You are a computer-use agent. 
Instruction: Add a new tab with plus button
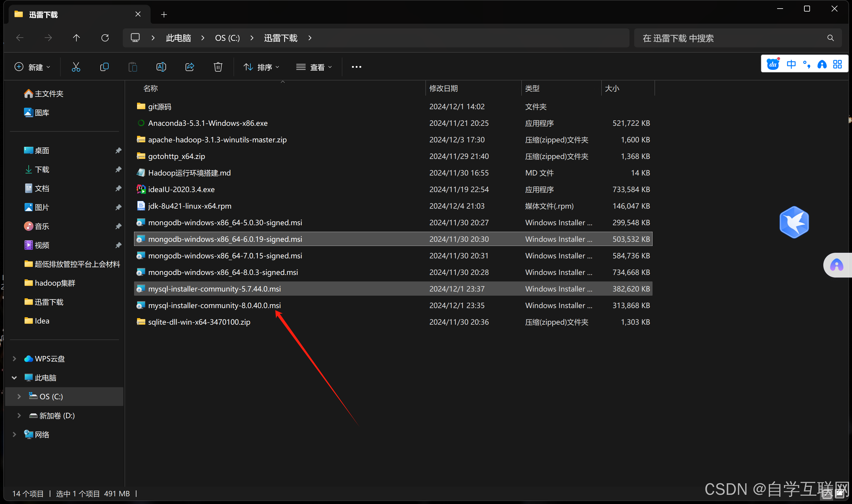(164, 14)
